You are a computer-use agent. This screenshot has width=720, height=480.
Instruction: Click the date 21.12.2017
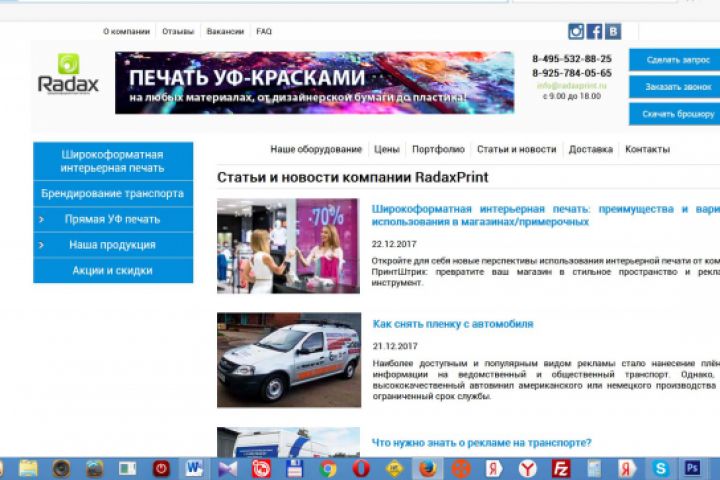[x=395, y=346]
